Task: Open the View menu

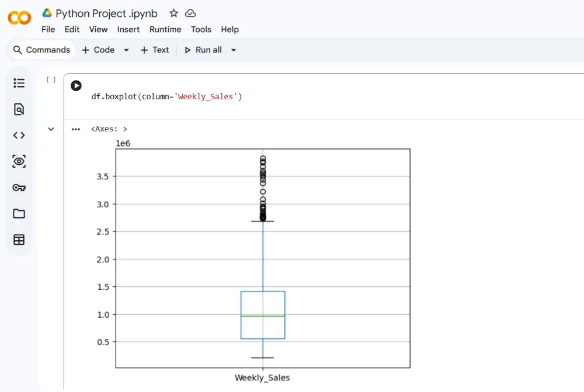Action: (98, 29)
